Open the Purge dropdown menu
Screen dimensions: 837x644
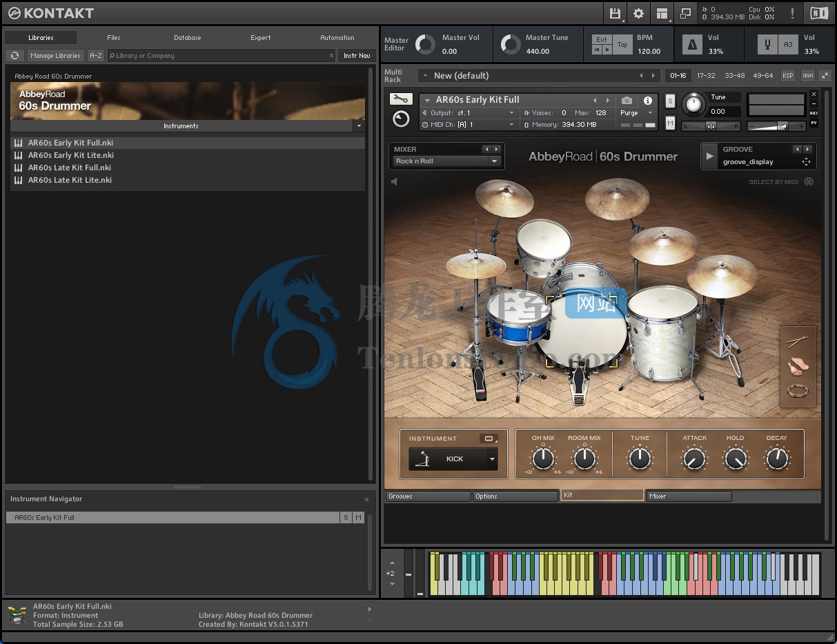[636, 112]
